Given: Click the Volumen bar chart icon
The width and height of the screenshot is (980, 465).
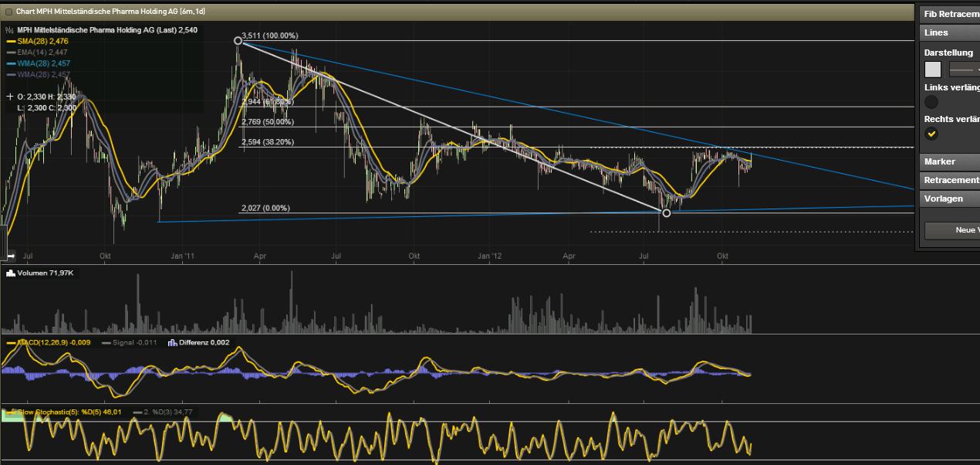Looking at the screenshot, I should pos(11,273).
